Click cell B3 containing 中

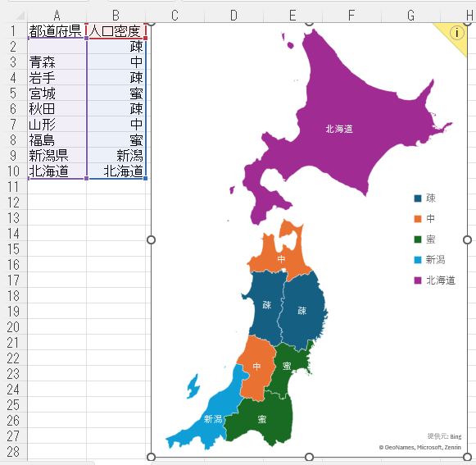[116, 62]
